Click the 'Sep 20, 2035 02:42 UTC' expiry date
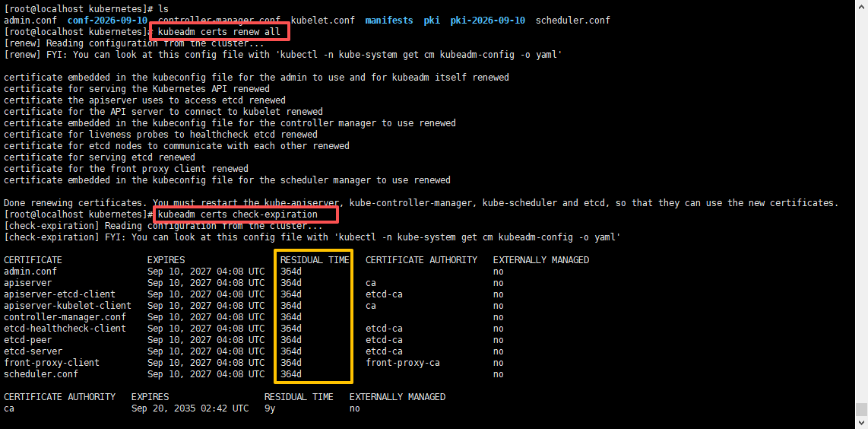 [x=189, y=408]
